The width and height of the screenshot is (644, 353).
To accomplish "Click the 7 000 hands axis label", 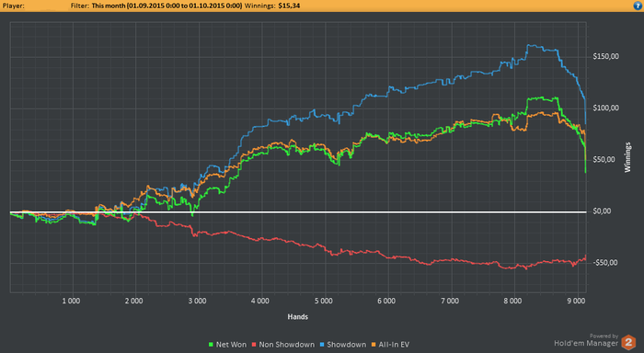I will click(450, 302).
